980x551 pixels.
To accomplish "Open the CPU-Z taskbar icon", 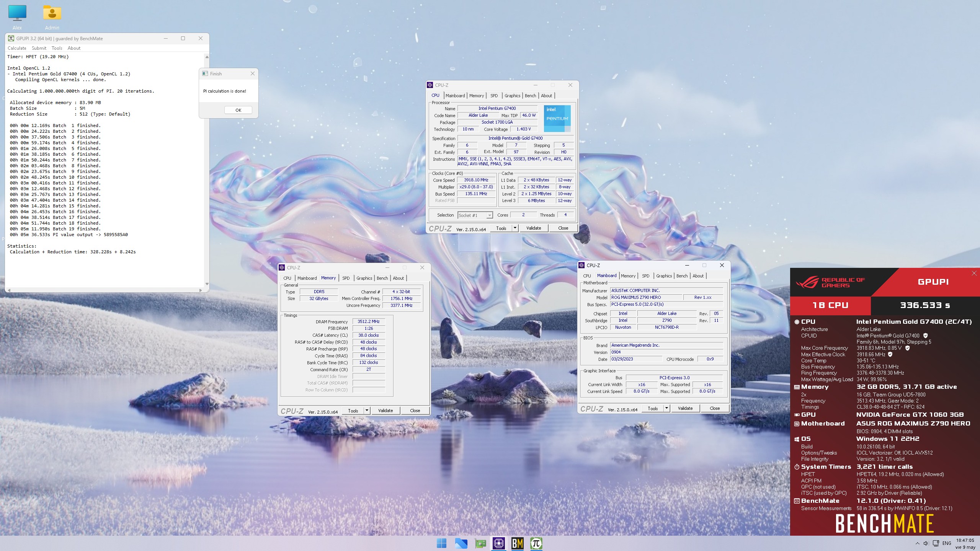I will click(x=498, y=543).
